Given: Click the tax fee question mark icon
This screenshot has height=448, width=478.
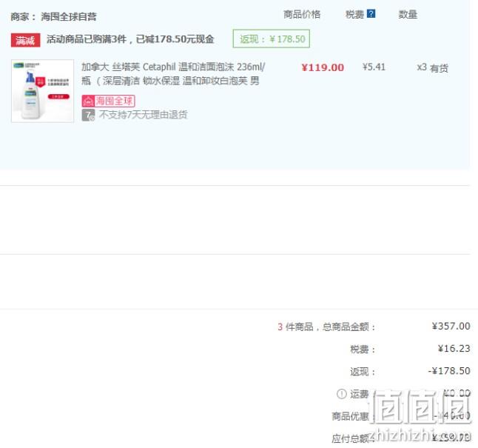Looking at the screenshot, I should coord(371,14).
